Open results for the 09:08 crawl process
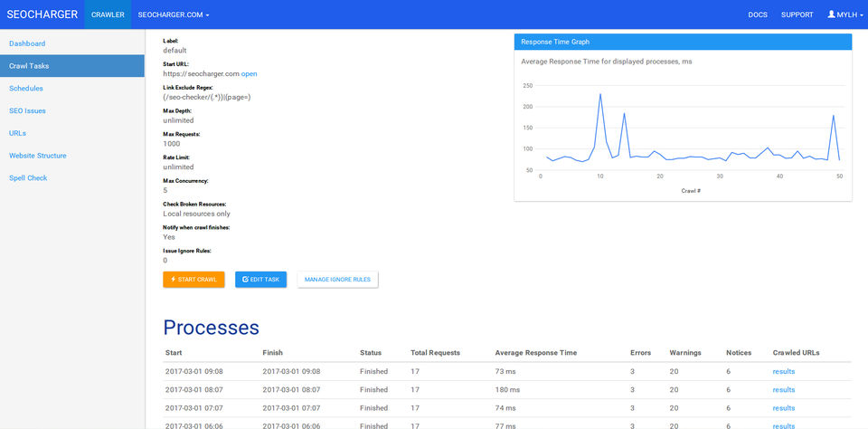This screenshot has width=868, height=429. 783,371
